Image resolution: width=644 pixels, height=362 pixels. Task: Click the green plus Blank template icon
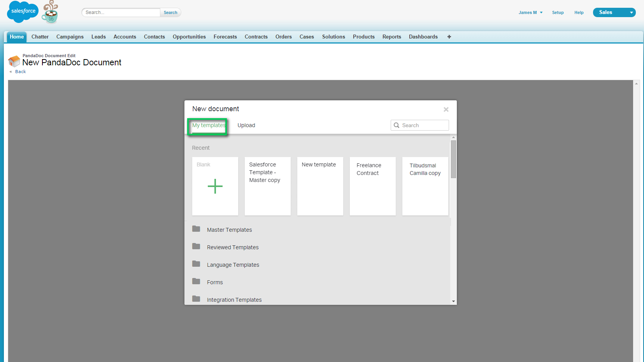pyautogui.click(x=215, y=186)
